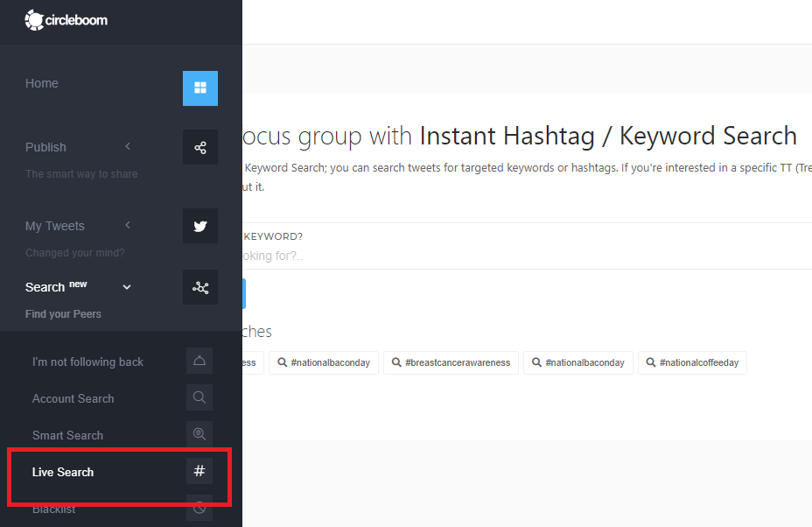The height and width of the screenshot is (527, 812).
Task: Click the My Tweets Twitter bird icon
Action: point(199,226)
